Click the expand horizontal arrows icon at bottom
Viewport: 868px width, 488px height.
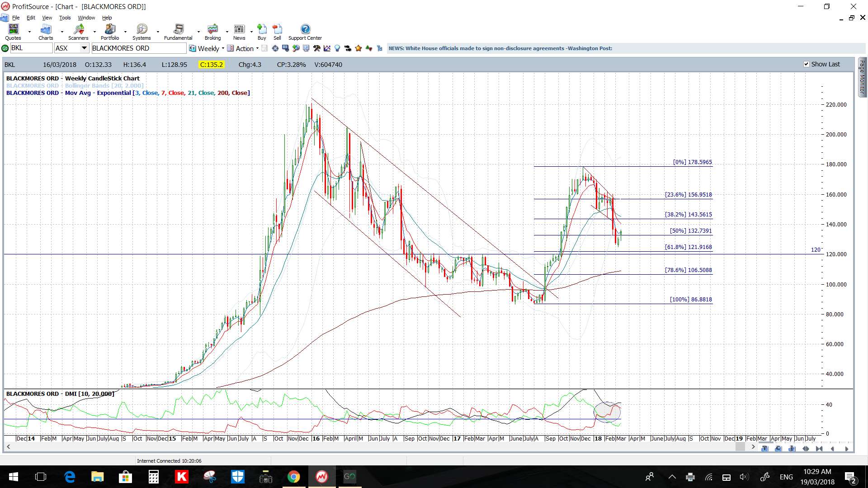coord(806,449)
